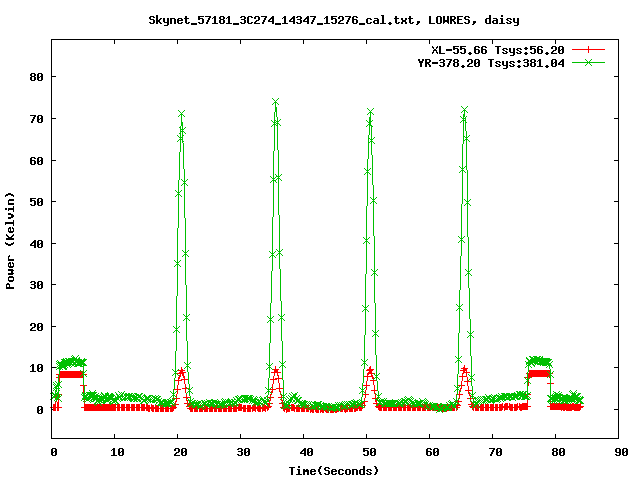This screenshot has height=480, width=640.
Task: Click the y-axis tick label 80
Action: point(37,77)
